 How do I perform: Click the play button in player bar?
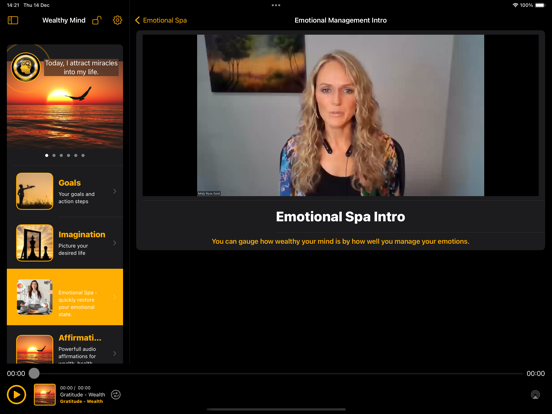16,394
